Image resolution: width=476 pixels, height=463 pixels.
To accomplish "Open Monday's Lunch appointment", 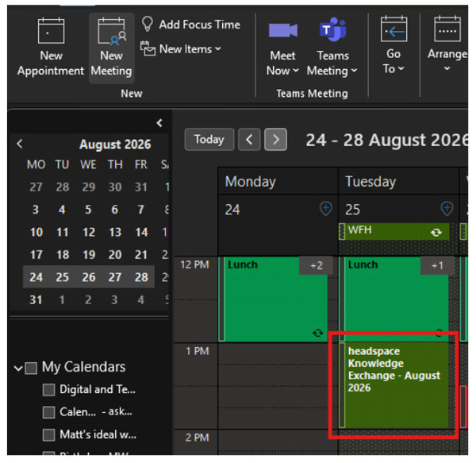I will tap(273, 299).
